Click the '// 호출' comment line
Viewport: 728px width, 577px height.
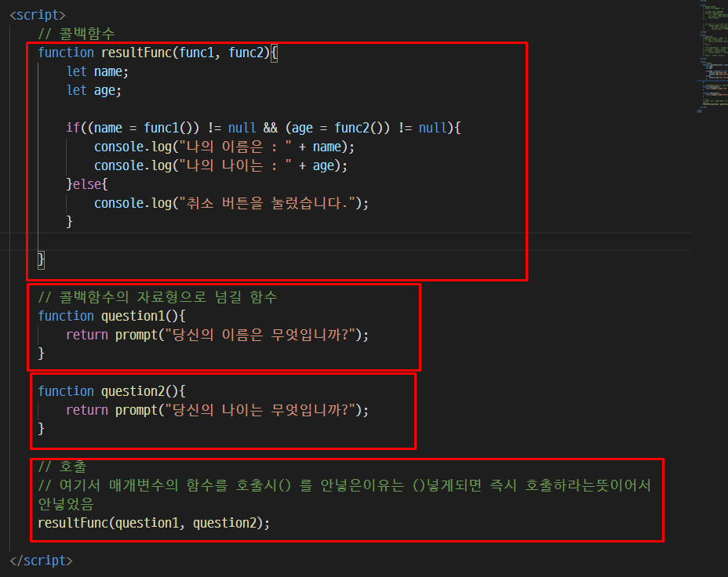62,466
